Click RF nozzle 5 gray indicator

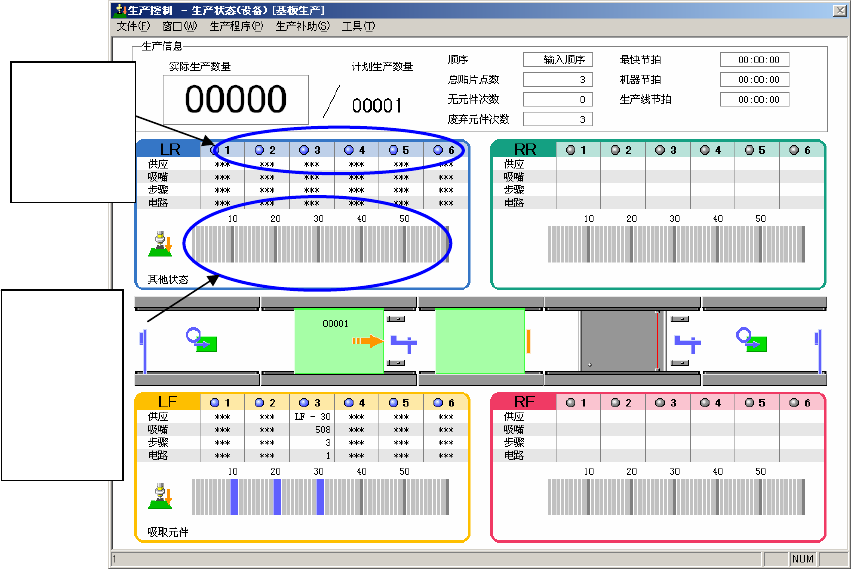click(750, 402)
